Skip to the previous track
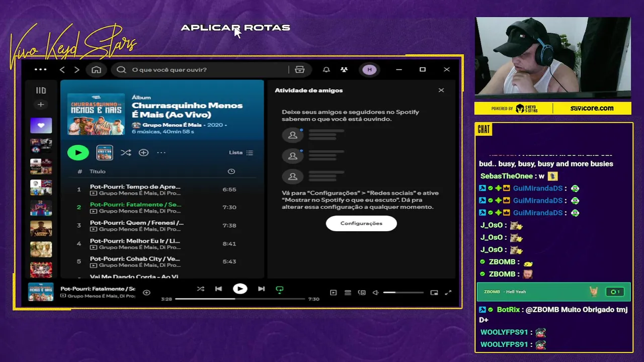This screenshot has height=362, width=644. pyautogui.click(x=218, y=289)
